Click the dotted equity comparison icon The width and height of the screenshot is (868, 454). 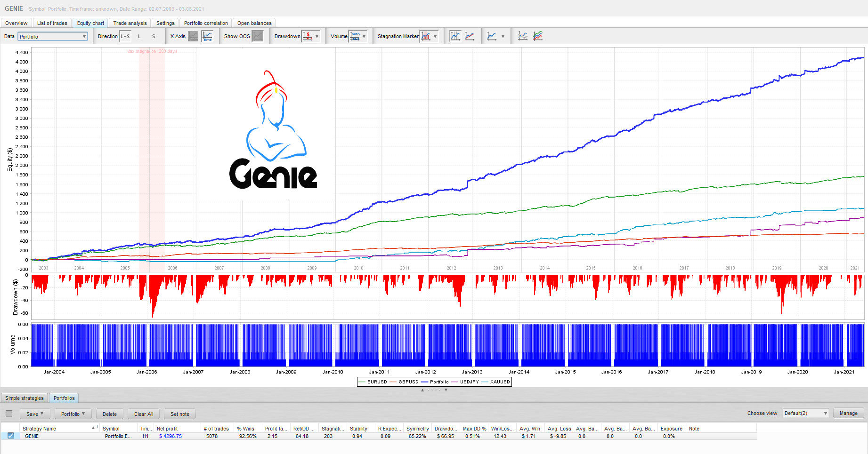(x=523, y=36)
